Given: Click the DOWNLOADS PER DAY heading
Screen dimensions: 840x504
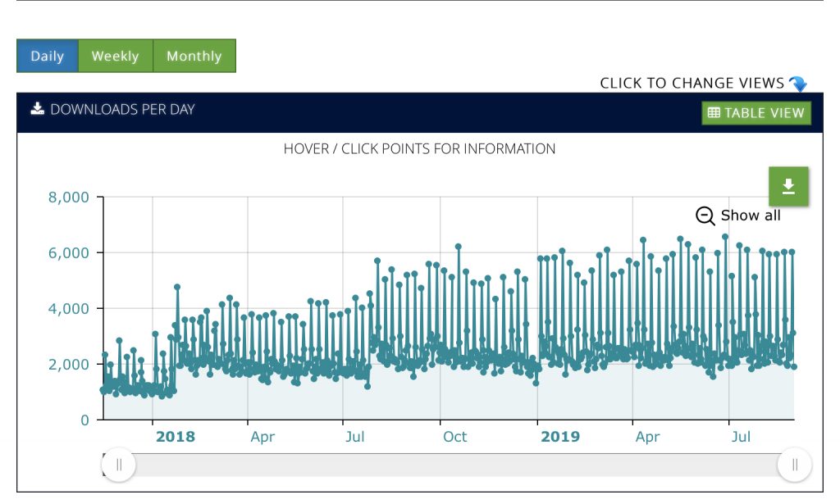Looking at the screenshot, I should pos(122,109).
